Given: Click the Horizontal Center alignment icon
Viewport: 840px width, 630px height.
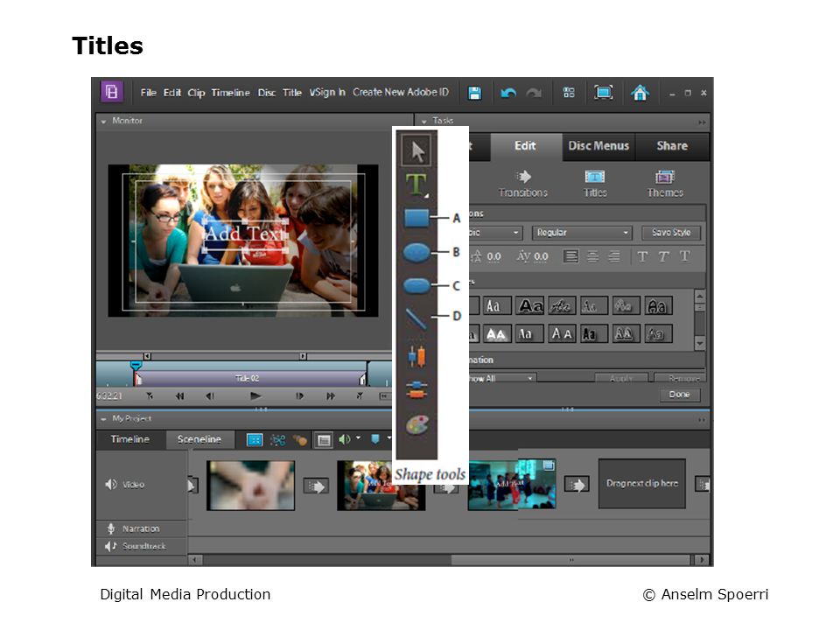Looking at the screenshot, I should click(416, 390).
